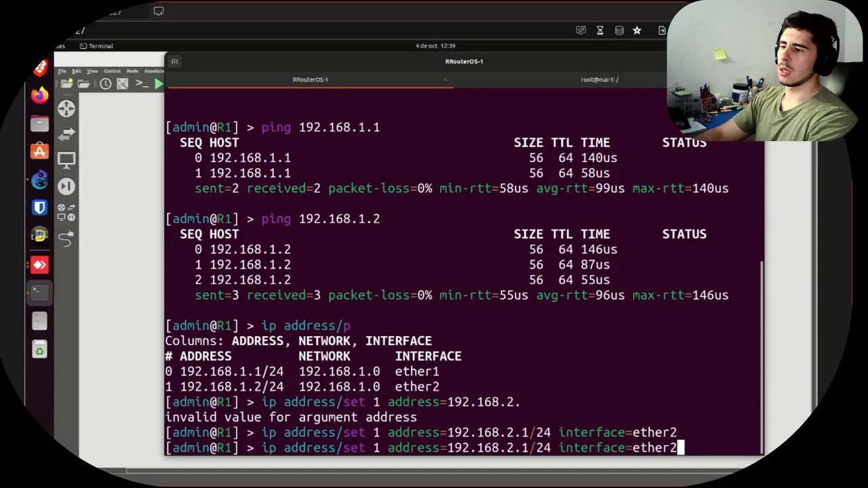Launch Ubuntu Software from the dock
The width and height of the screenshot is (868, 488).
click(39, 151)
